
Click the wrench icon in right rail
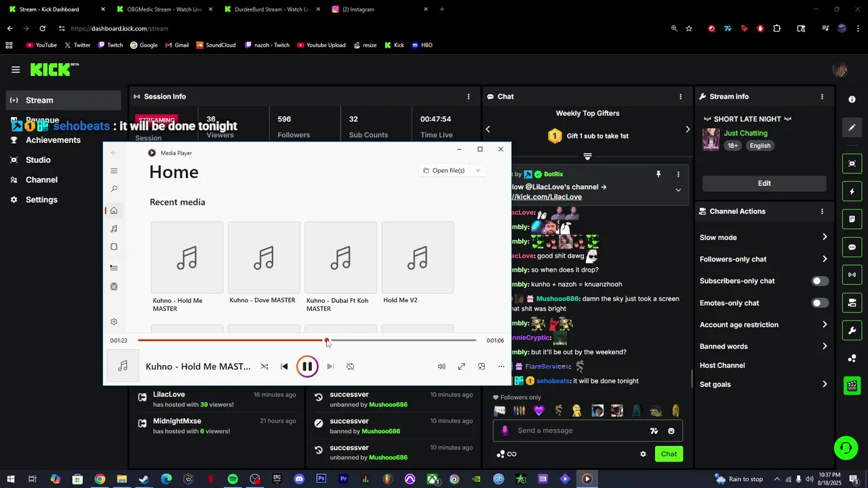pyautogui.click(x=852, y=331)
